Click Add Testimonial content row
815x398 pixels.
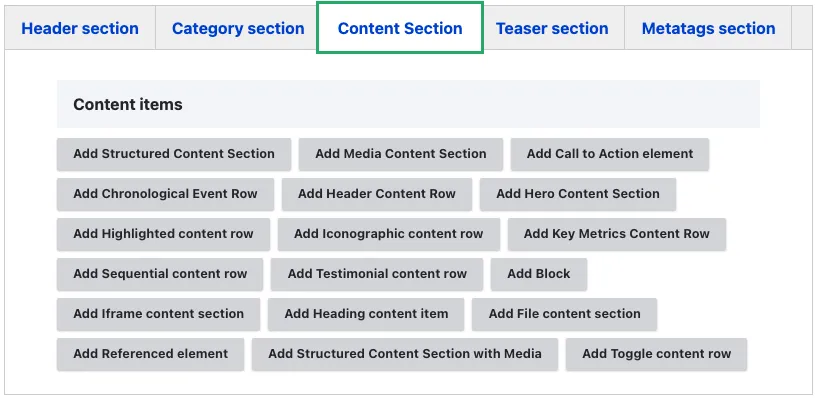click(377, 274)
